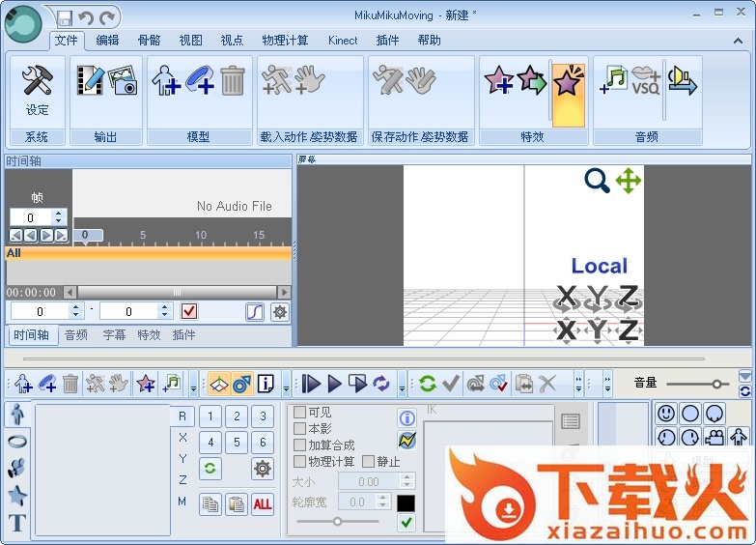756x545 pixels.
Task: Open the 设定 system settings tool
Action: (x=37, y=92)
